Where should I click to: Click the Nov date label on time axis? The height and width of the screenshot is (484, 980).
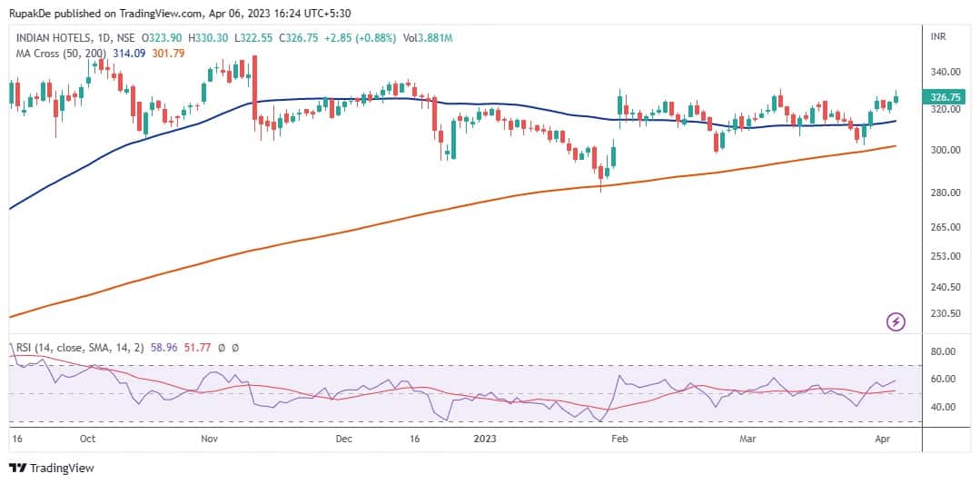[x=210, y=439]
